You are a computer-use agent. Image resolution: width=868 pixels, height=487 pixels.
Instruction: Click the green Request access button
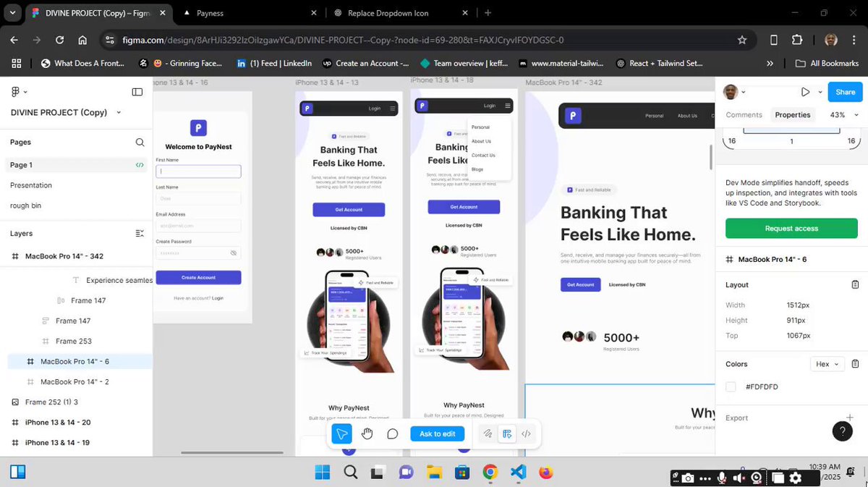791,228
